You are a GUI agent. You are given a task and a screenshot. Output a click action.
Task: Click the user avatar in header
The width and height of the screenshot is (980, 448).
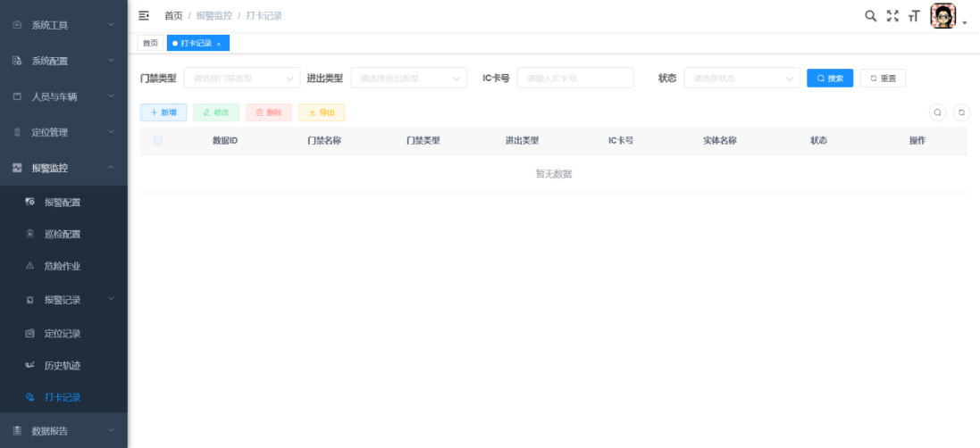(942, 16)
